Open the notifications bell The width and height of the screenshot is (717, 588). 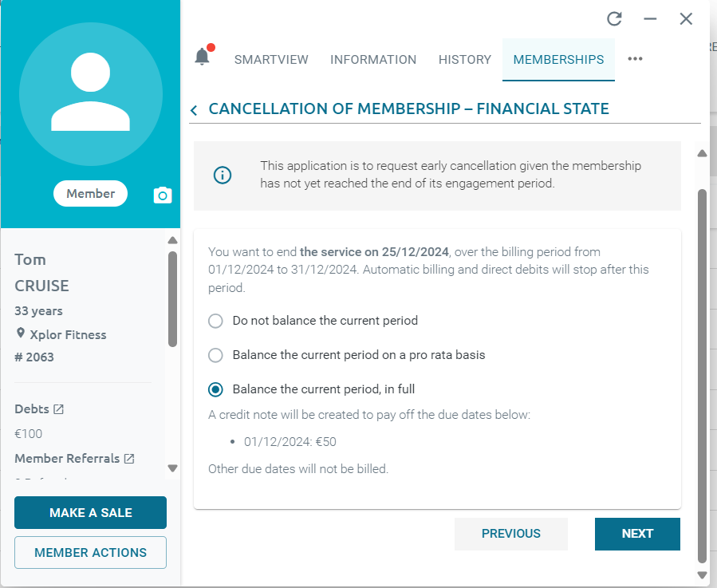[202, 57]
